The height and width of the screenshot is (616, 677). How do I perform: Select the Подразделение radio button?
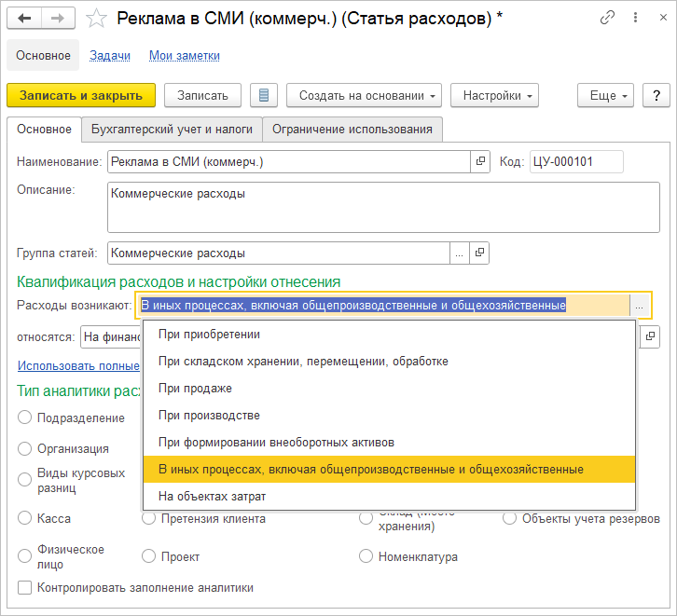[25, 418]
